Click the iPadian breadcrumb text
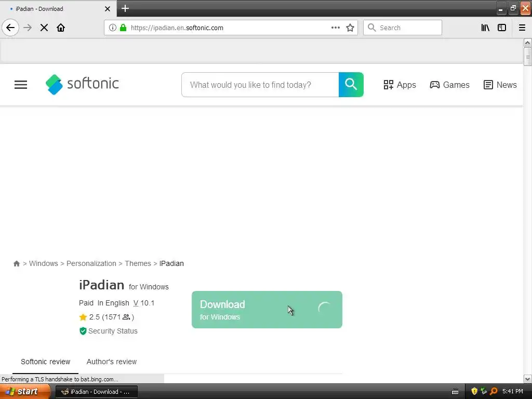 click(x=171, y=263)
